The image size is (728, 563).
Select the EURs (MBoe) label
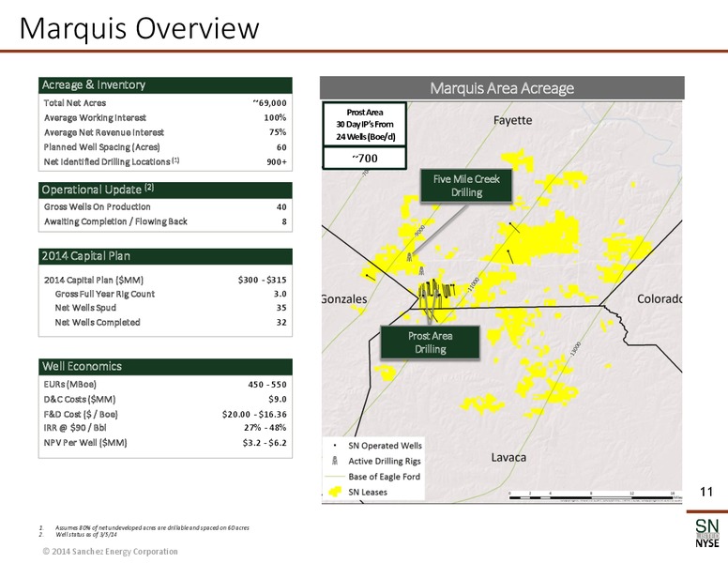click(70, 385)
